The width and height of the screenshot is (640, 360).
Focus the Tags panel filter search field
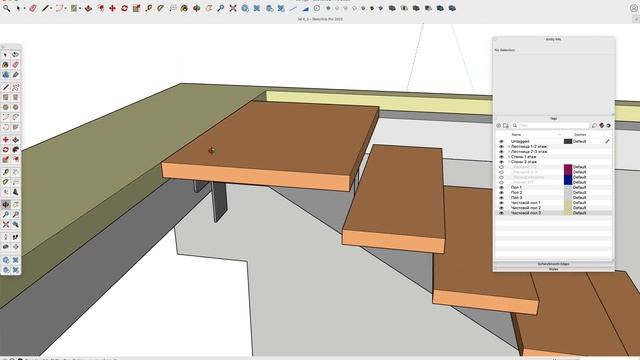coord(550,126)
